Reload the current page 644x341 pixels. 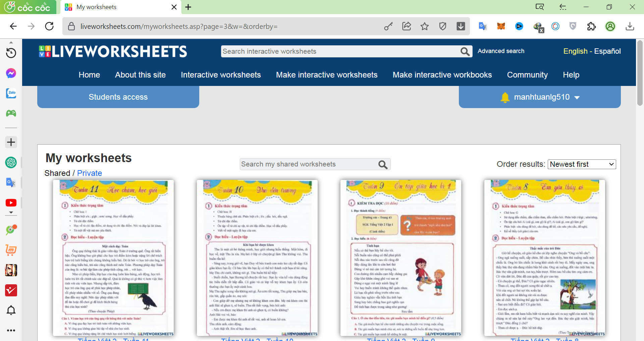(x=49, y=27)
